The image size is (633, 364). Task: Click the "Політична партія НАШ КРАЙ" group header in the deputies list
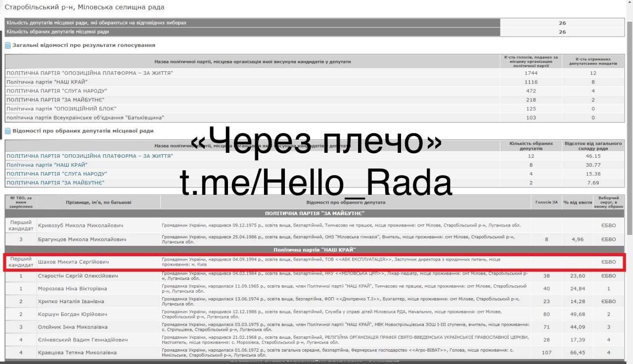tap(315, 250)
